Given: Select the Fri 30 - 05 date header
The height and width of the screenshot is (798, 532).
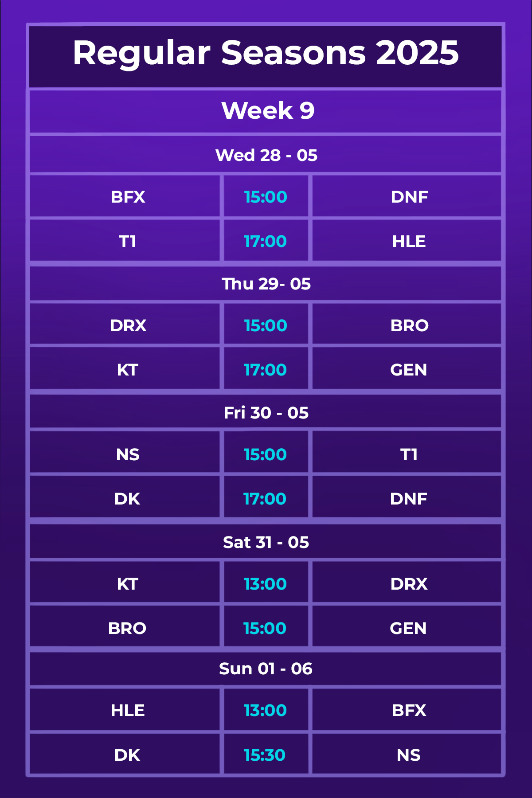Looking at the screenshot, I should 266,413.
